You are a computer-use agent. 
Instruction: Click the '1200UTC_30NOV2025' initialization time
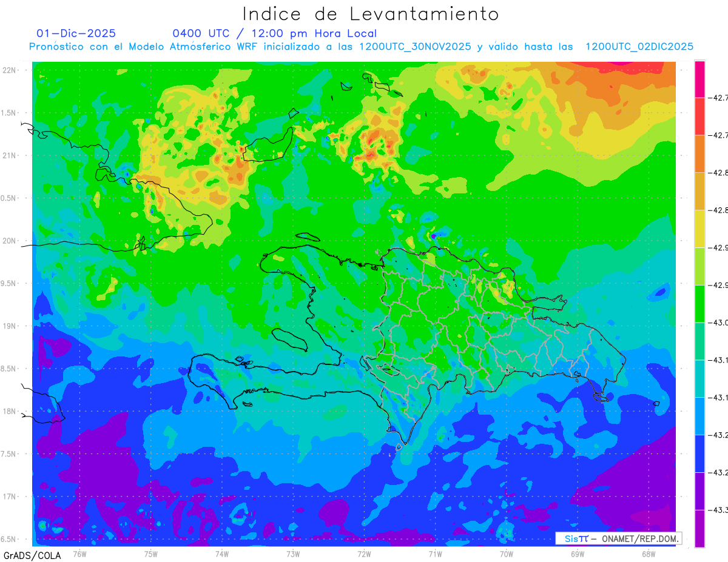pyautogui.click(x=415, y=47)
